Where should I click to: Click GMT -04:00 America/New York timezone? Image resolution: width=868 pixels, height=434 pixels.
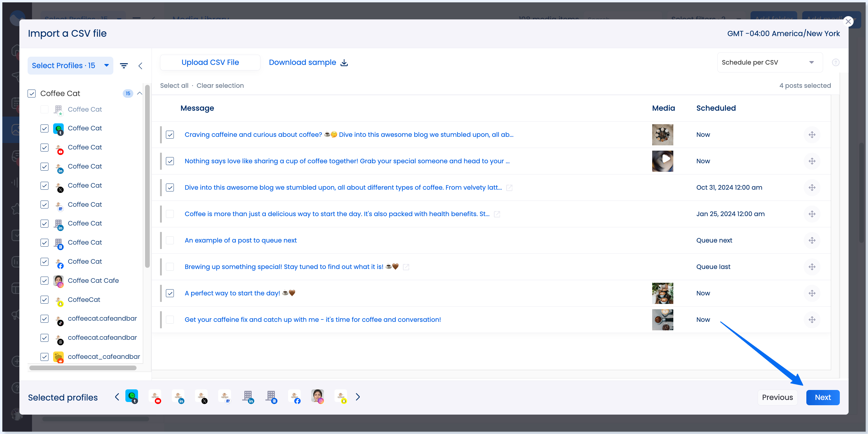(x=783, y=34)
